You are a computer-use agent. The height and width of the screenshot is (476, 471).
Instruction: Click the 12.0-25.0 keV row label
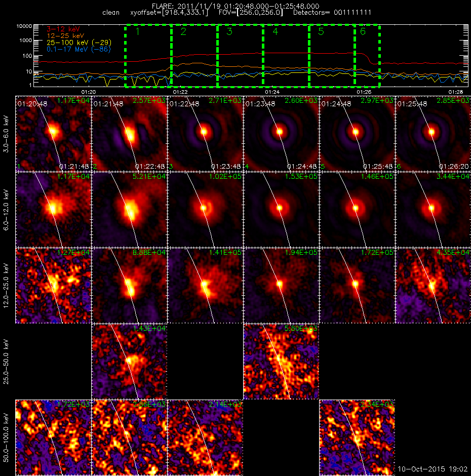click(x=6, y=286)
